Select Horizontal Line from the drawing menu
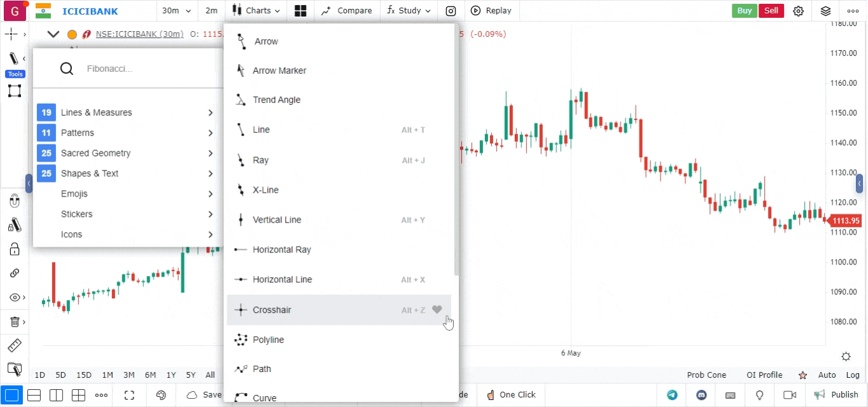868x407 pixels. coord(282,279)
